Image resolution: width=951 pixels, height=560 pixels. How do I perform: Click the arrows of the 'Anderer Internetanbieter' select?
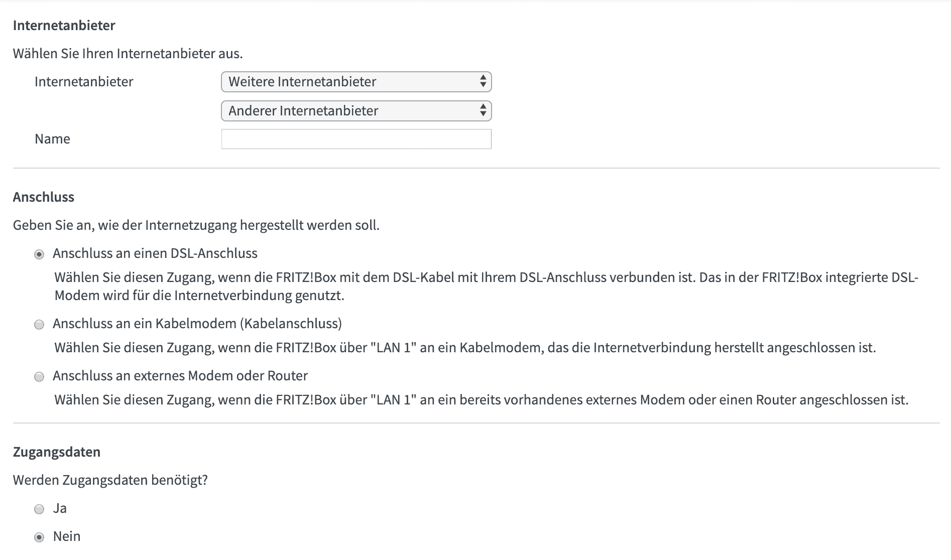point(483,111)
